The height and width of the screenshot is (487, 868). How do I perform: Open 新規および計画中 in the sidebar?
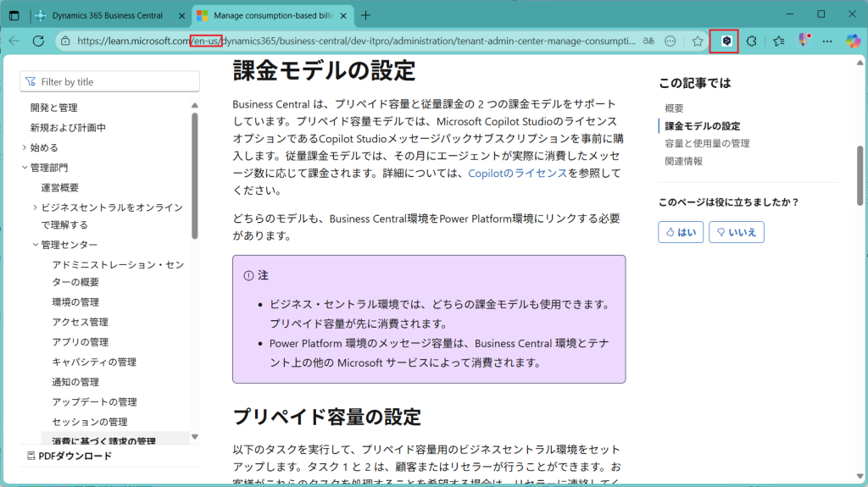tap(68, 127)
